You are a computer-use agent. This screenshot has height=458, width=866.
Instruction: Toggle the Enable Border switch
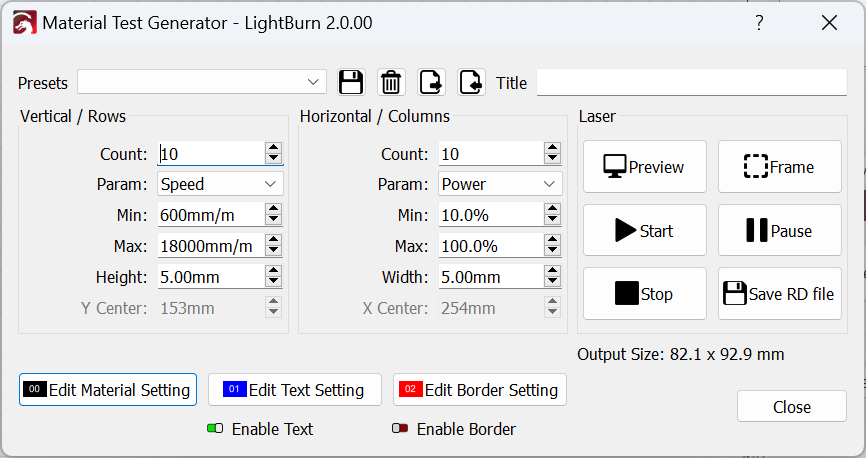click(400, 429)
